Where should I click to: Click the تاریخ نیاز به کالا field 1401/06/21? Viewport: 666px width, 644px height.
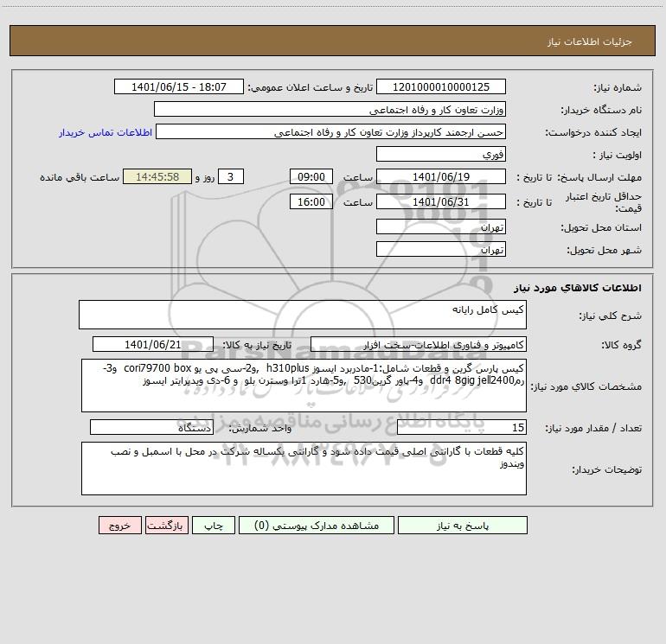(x=153, y=344)
